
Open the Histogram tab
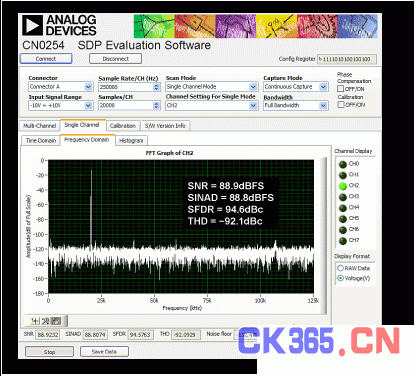click(131, 141)
